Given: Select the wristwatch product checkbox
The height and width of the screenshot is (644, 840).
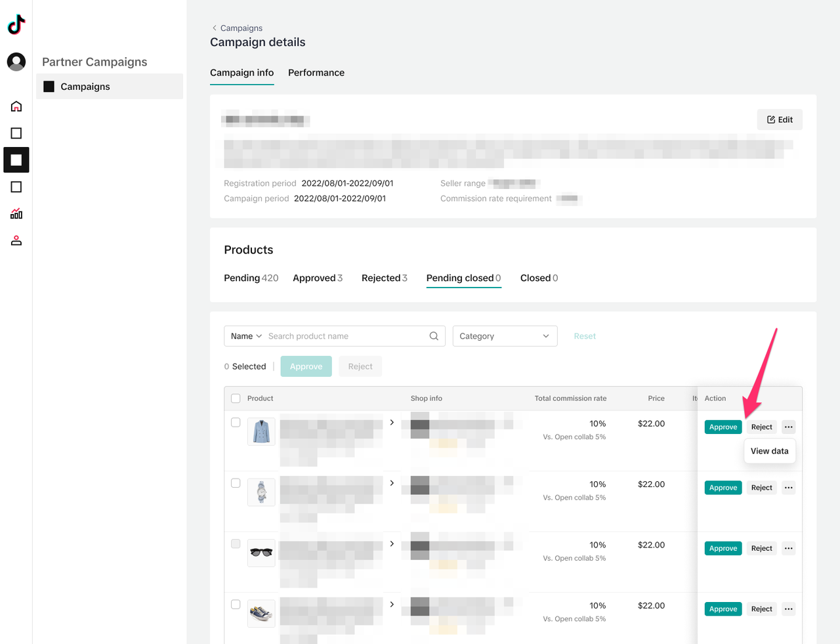Looking at the screenshot, I should pyautogui.click(x=236, y=483).
